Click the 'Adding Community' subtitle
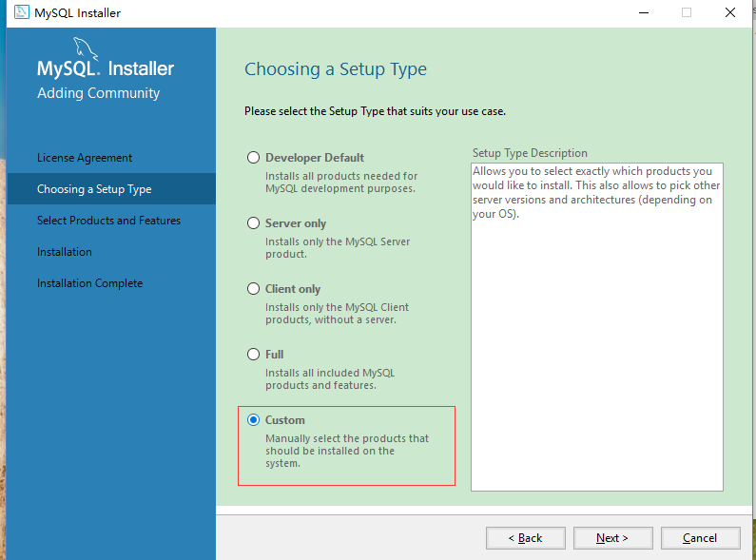 (98, 93)
